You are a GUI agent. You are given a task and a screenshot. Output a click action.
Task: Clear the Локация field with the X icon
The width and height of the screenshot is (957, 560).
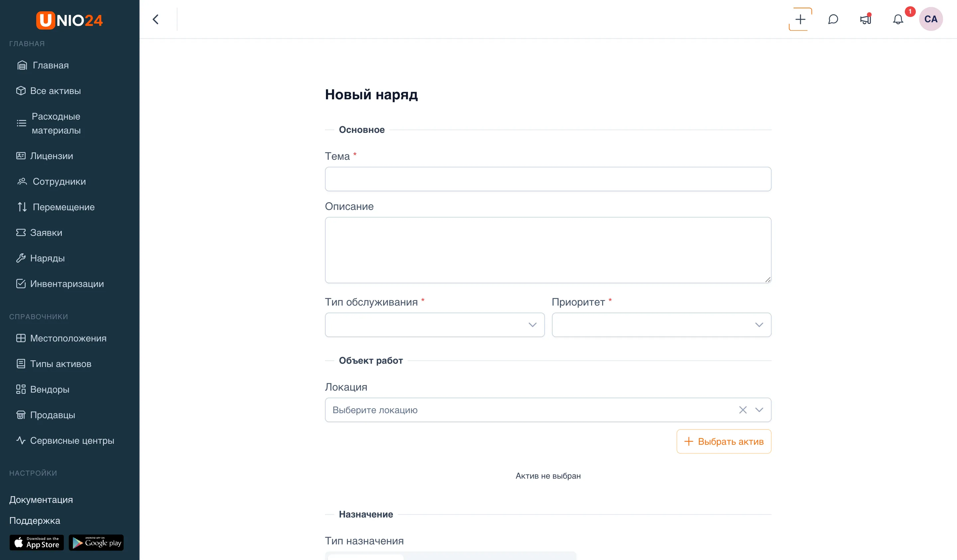[743, 410]
